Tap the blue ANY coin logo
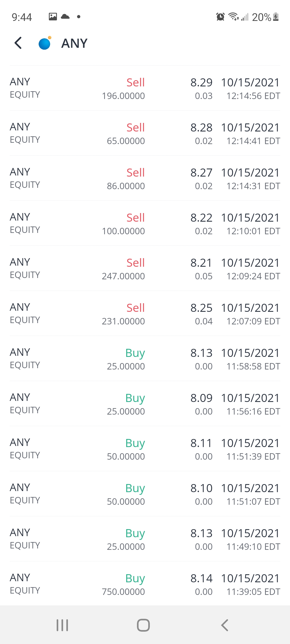The height and width of the screenshot is (644, 290). pos(45,43)
